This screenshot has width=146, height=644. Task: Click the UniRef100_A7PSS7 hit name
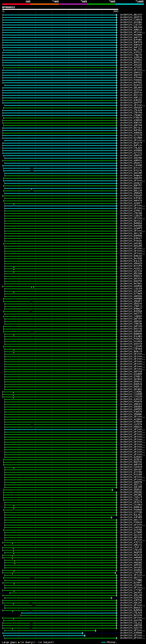131,53
